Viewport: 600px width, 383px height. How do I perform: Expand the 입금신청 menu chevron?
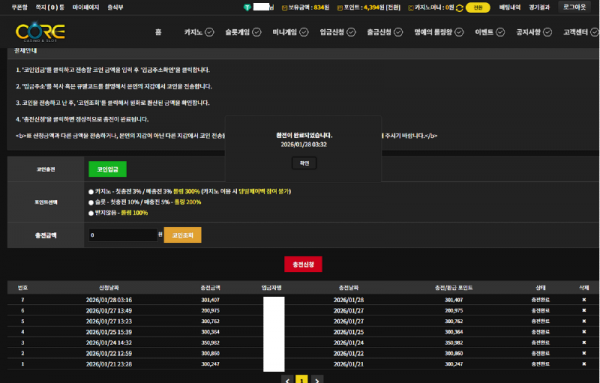(351, 33)
